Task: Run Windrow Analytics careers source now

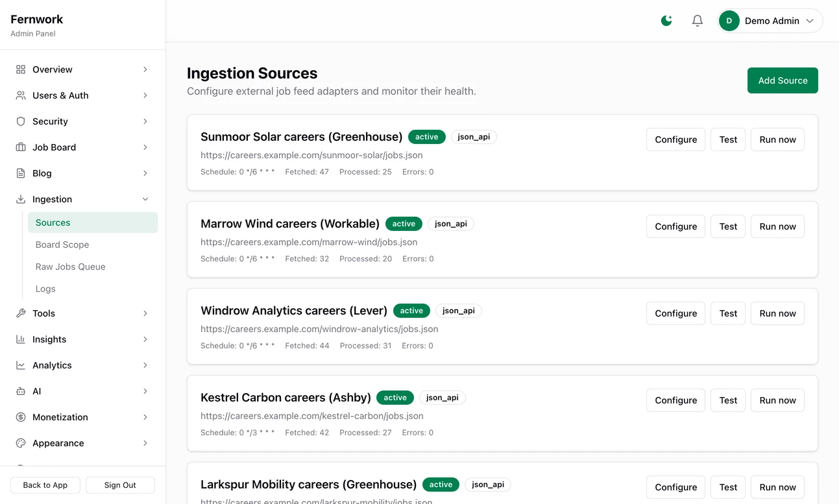Action: [777, 313]
